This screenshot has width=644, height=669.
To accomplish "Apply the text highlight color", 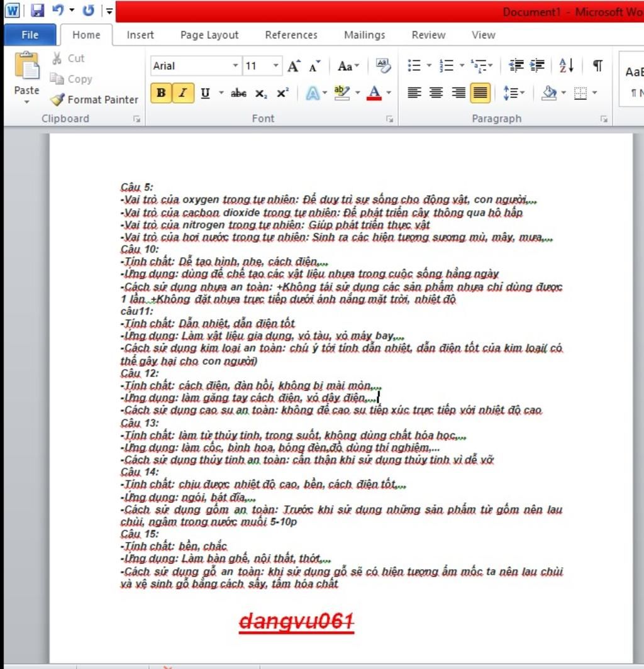I will [342, 92].
